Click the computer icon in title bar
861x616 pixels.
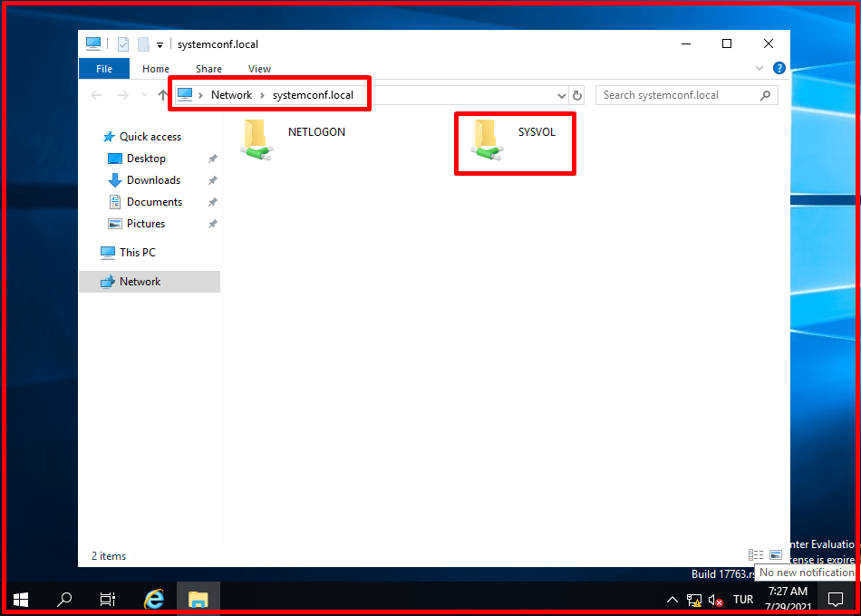(93, 43)
